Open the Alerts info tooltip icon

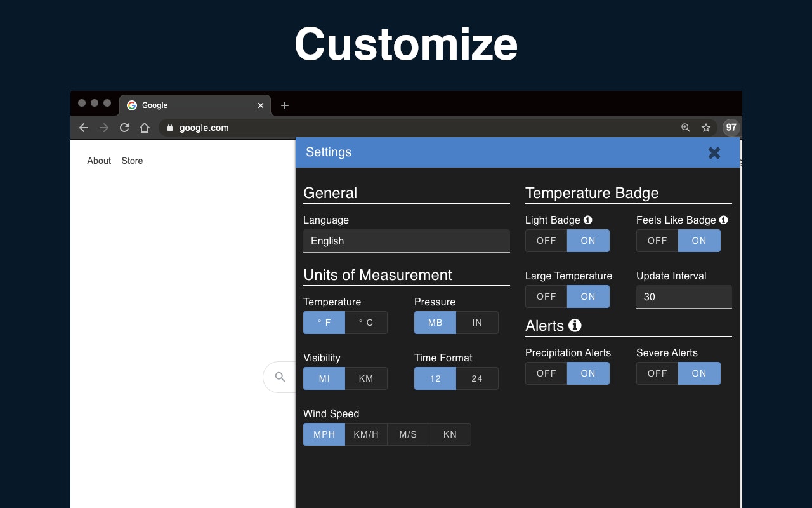pyautogui.click(x=576, y=326)
